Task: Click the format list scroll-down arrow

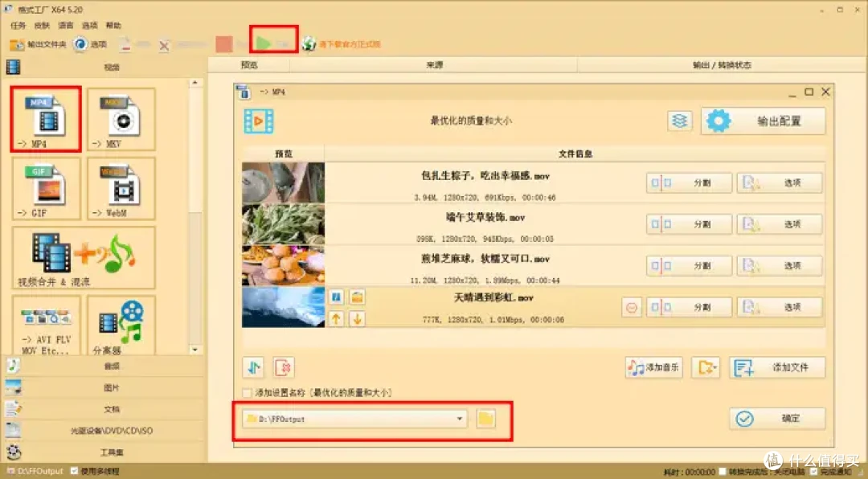Action: 194,350
